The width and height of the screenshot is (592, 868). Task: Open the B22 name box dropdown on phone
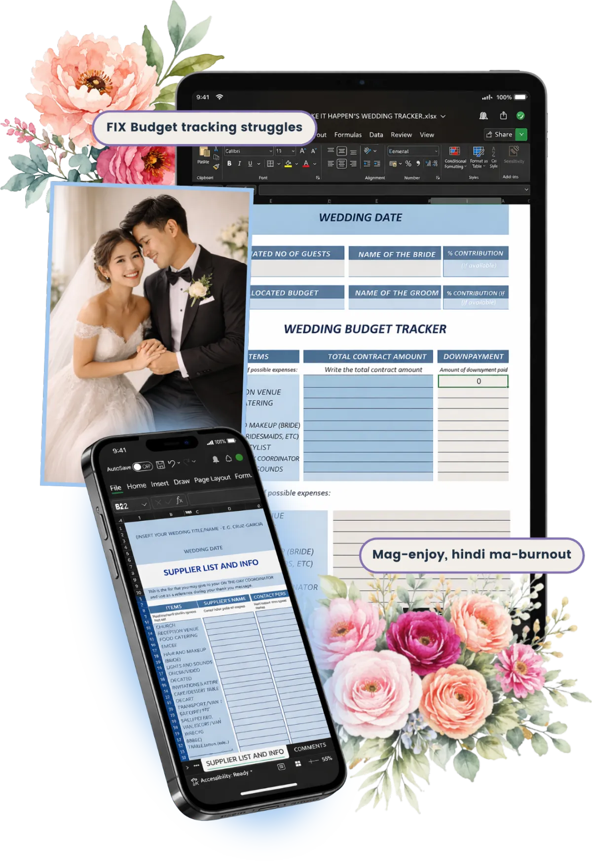tap(144, 505)
